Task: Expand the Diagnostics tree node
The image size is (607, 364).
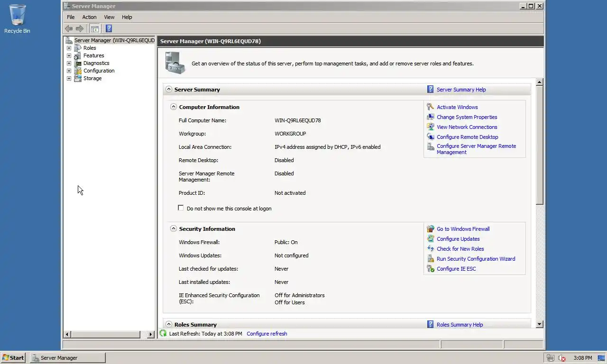Action: click(x=69, y=63)
